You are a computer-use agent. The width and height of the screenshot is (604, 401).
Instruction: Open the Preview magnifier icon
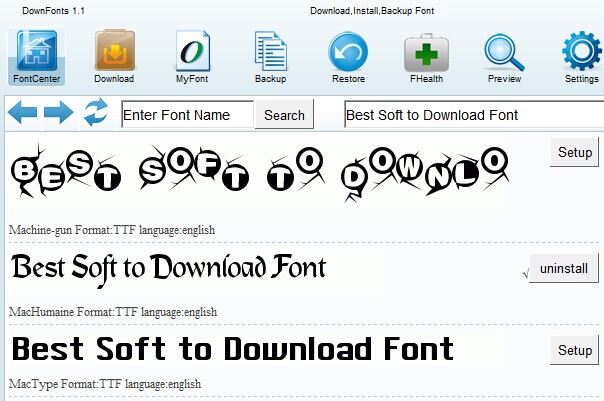coord(504,58)
